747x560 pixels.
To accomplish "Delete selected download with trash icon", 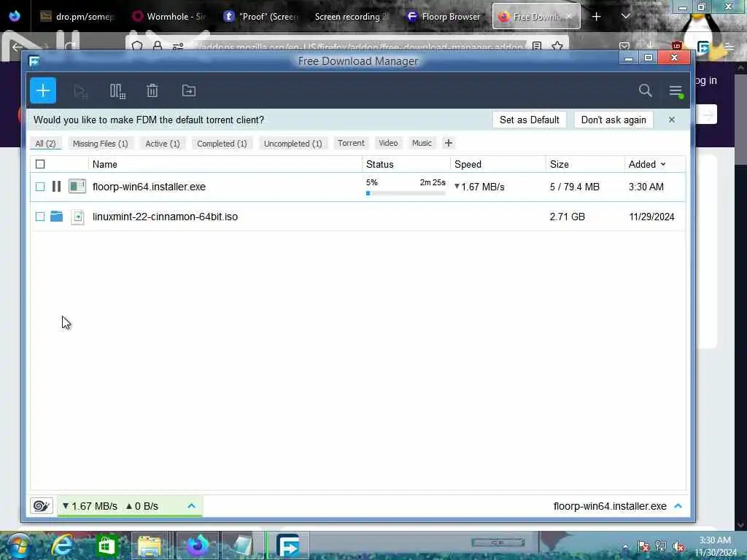I will click(152, 90).
